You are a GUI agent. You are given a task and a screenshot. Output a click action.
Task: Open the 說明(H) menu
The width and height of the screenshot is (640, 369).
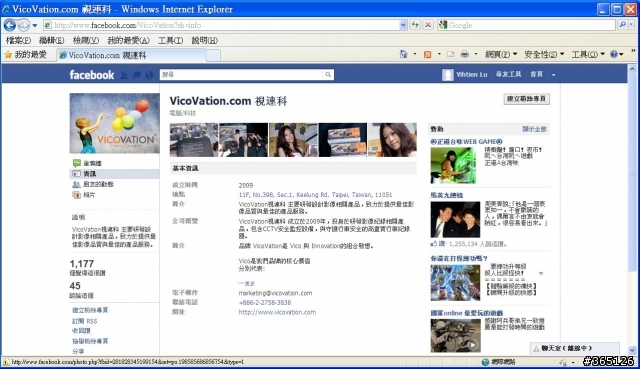click(204, 40)
